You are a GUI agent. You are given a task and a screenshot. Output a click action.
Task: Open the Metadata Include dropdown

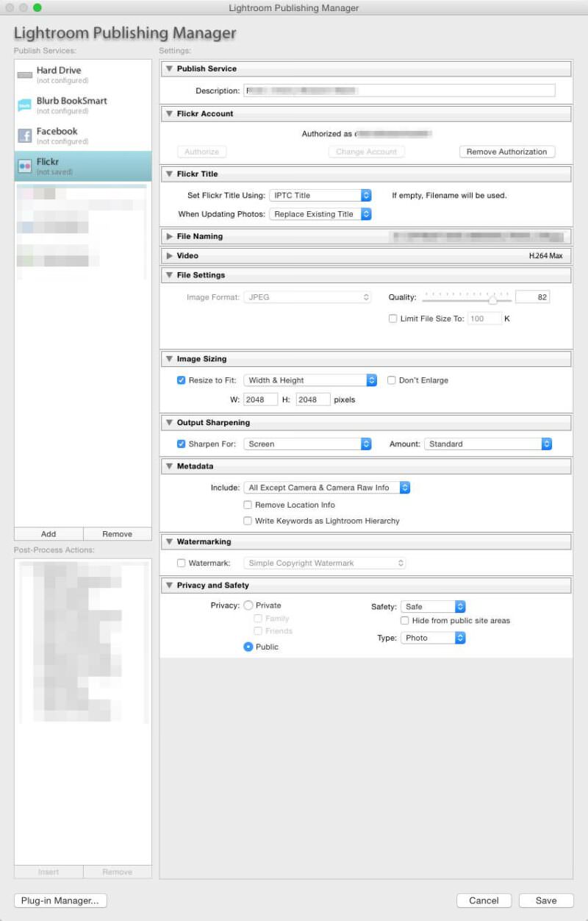pos(327,488)
